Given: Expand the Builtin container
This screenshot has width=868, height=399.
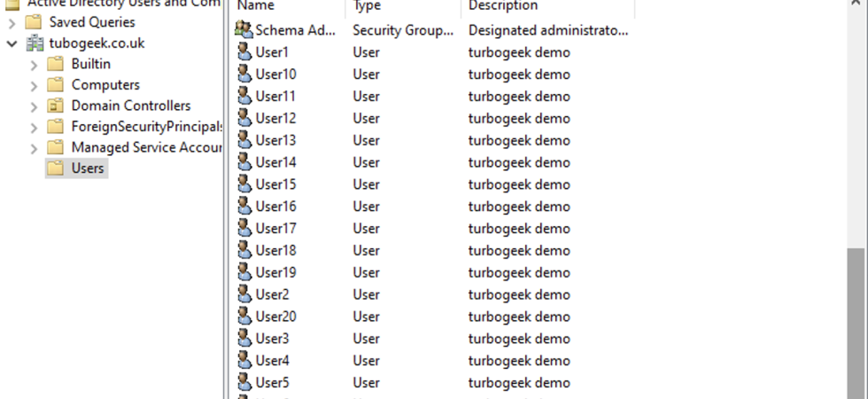Looking at the screenshot, I should 34,65.
